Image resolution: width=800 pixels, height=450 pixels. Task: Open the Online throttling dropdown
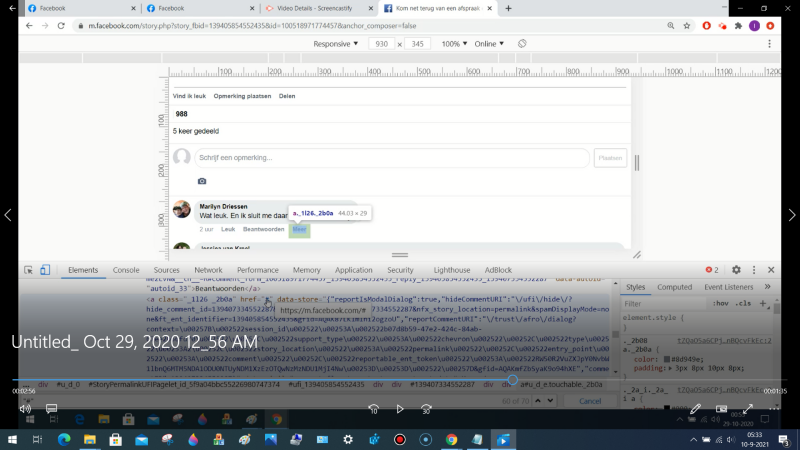[x=489, y=44]
